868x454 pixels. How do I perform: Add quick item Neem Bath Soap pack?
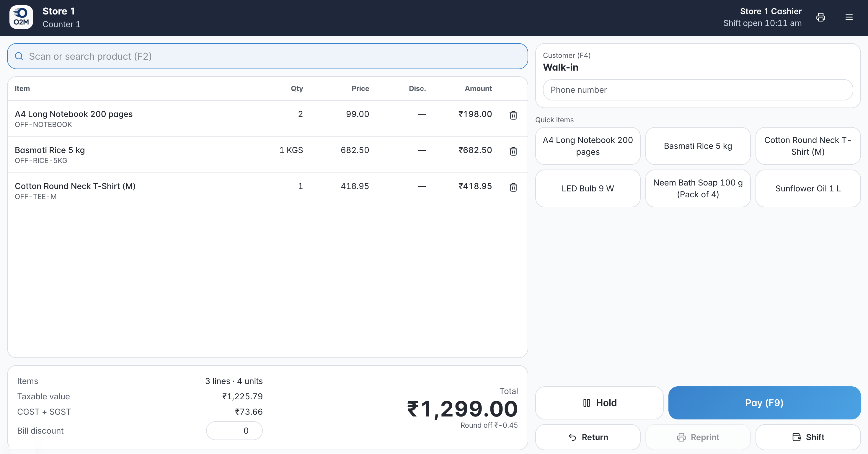[698, 188]
